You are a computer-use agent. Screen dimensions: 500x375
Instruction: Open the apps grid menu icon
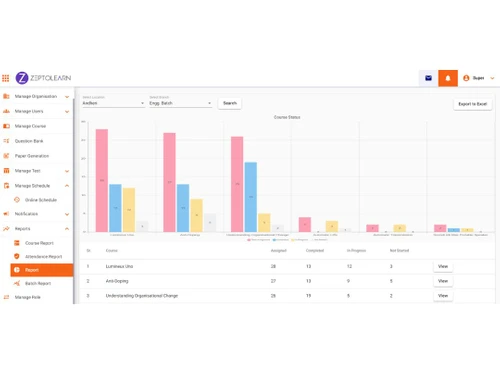pyautogui.click(x=6, y=78)
